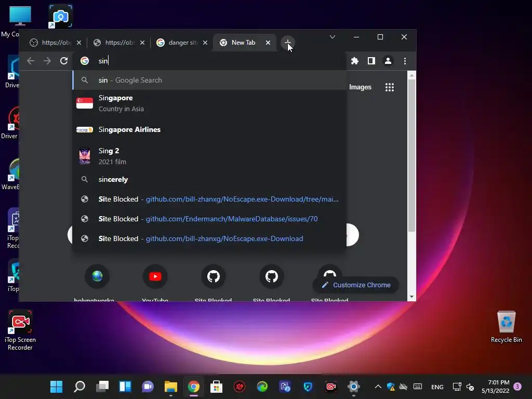
Task: Click the Chrome taskbar icon
Action: coord(193,387)
